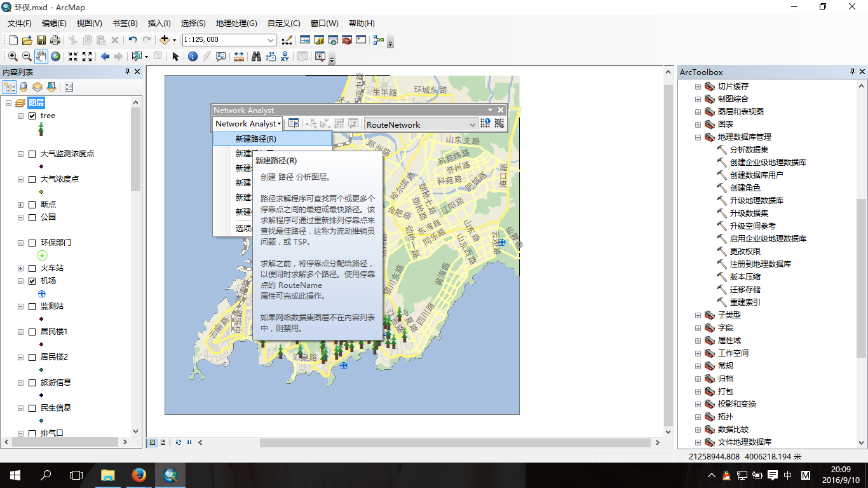868x488 pixels.
Task: Enable 监测站 layer checkbox
Action: pos(32,306)
